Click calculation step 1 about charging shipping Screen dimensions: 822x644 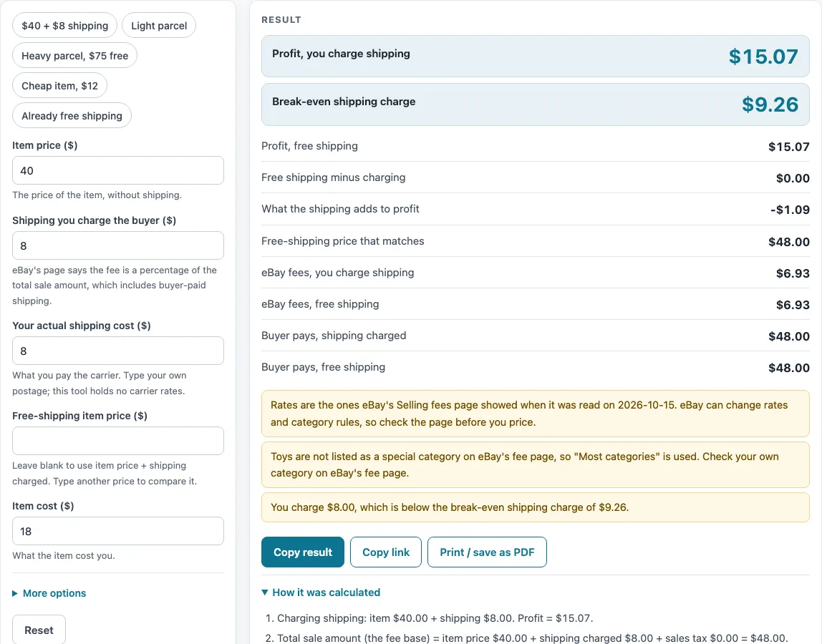coord(435,618)
